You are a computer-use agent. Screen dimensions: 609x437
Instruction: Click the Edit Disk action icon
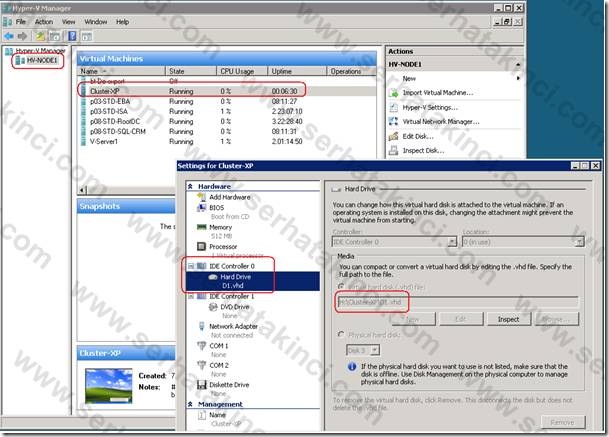pos(393,136)
